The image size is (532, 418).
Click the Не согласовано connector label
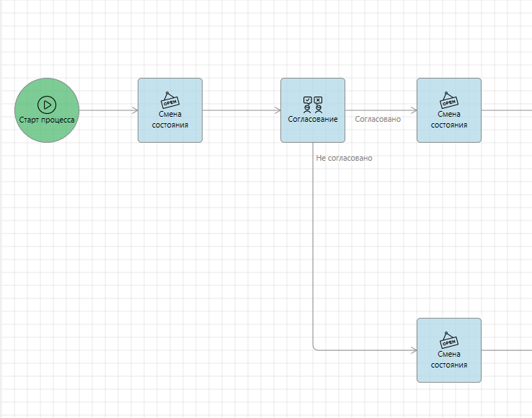coord(344,158)
